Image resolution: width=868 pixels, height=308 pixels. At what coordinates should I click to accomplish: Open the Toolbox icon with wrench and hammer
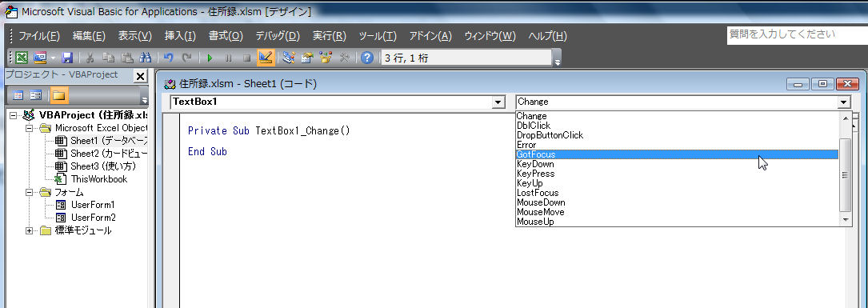344,58
